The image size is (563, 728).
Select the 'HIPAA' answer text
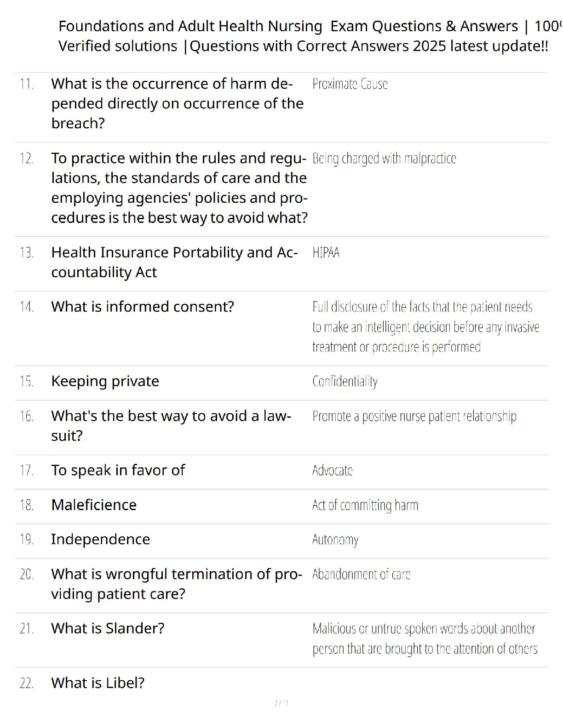point(326,253)
